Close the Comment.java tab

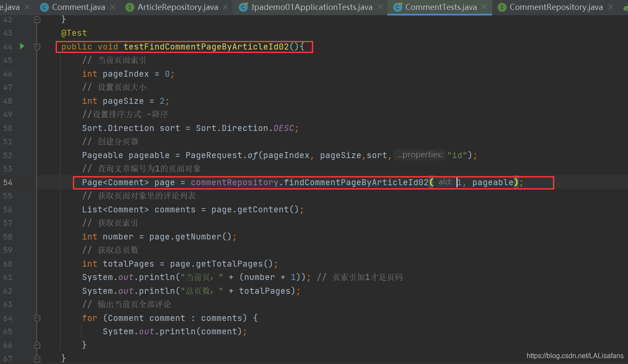(113, 7)
